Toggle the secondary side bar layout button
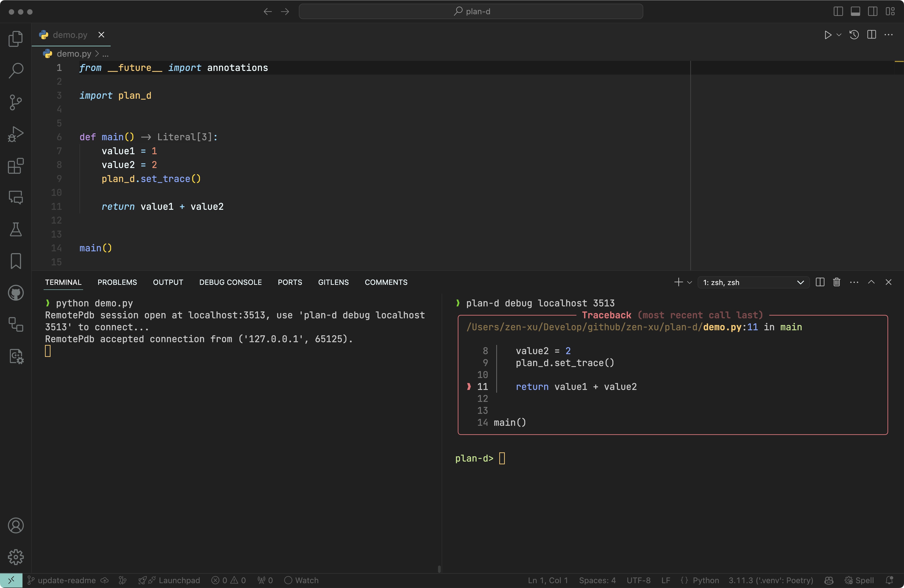Screen dimensions: 904x588 [873, 11]
